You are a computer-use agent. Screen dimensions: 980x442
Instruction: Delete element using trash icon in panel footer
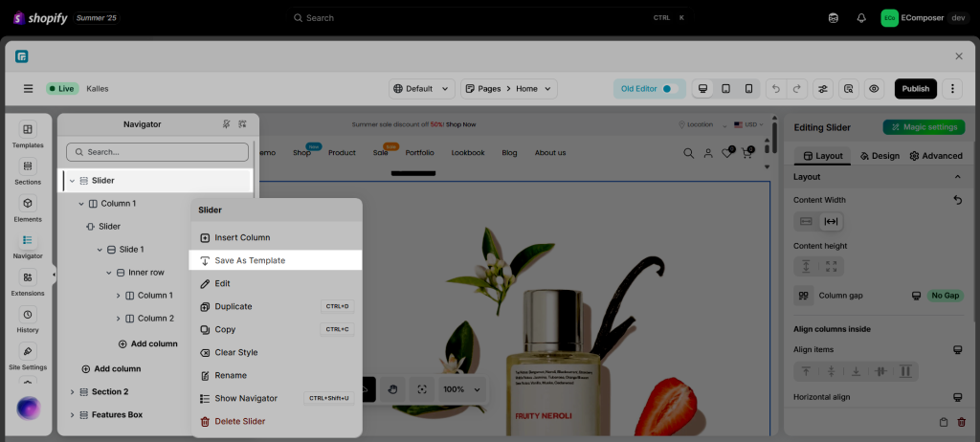pos(961,422)
